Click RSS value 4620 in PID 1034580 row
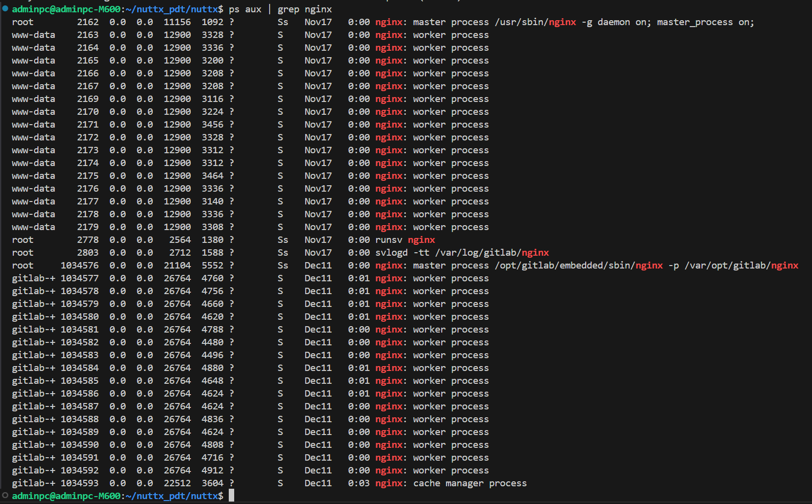812x504 pixels. click(212, 317)
